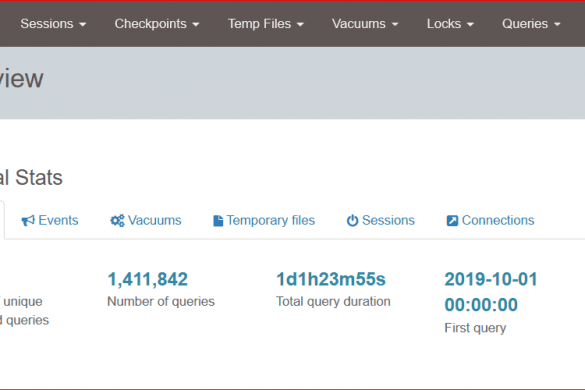The height and width of the screenshot is (390, 585).
Task: Click the file icon beside Temporary files
Action: click(x=218, y=221)
